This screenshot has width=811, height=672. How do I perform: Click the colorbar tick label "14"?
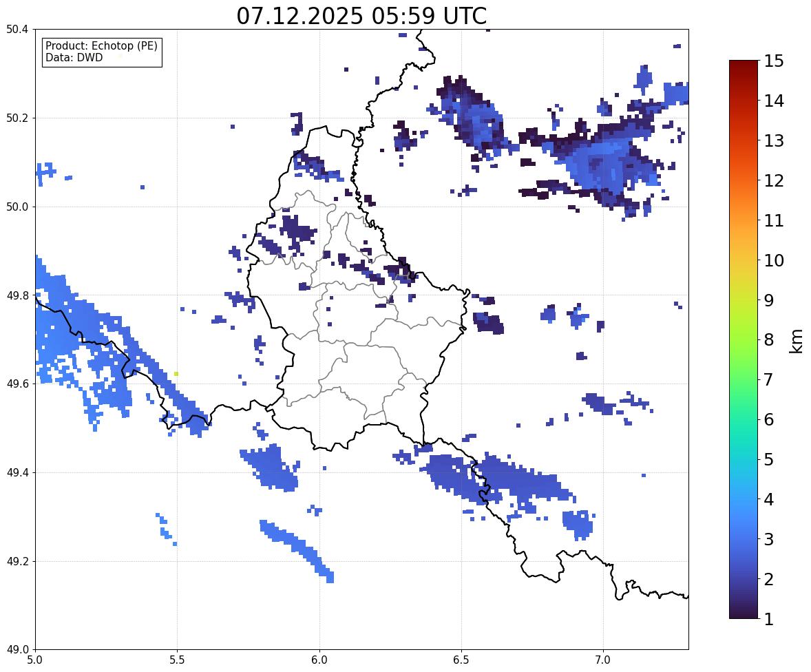[774, 101]
